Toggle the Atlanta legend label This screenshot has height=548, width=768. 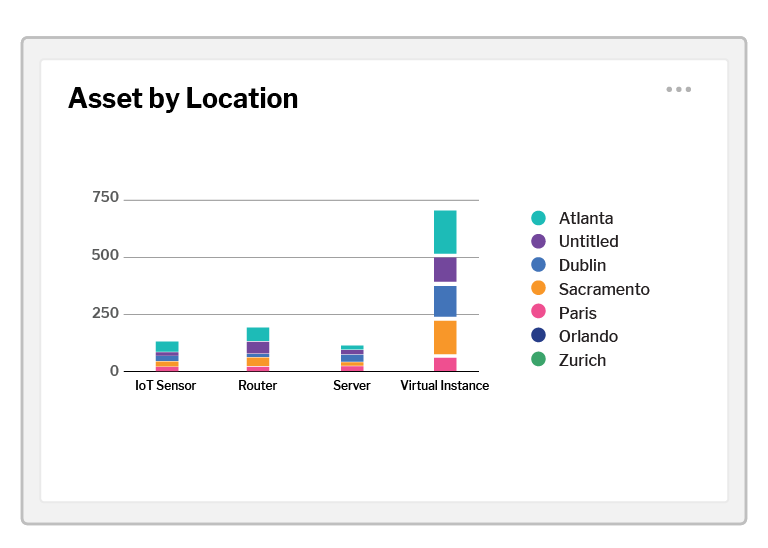point(586,218)
